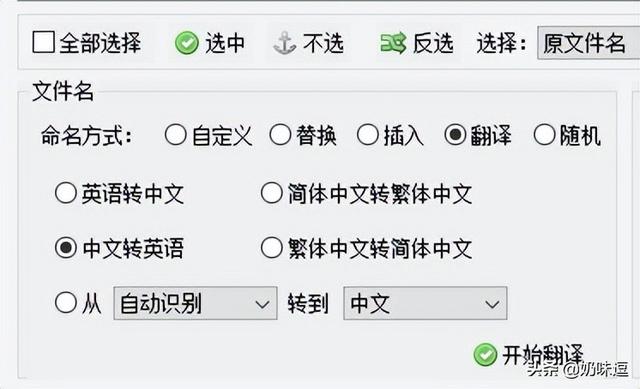
Task: Click the 反选 button label
Action: [433, 43]
